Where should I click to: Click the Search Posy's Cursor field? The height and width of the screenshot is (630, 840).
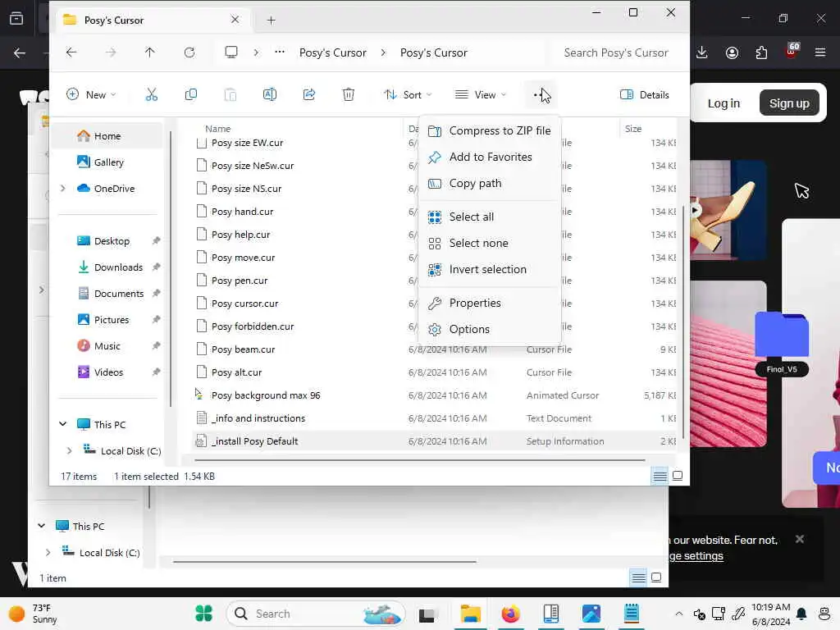[615, 52]
